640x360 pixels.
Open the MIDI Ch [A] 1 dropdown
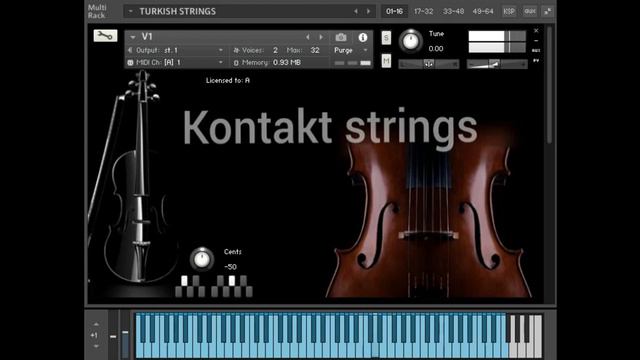221,62
